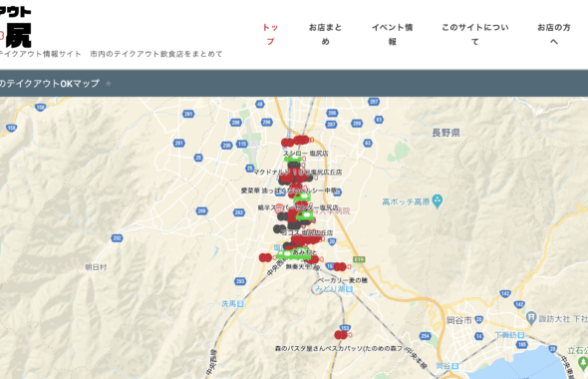Open このサイトについて page
This screenshot has height=379, width=588.
coord(474,35)
